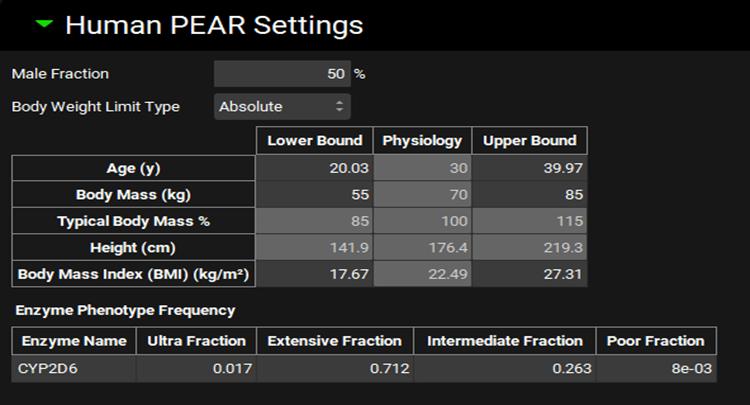Image resolution: width=750 pixels, height=405 pixels.
Task: Edit the Age lower bound value
Action: (x=315, y=168)
